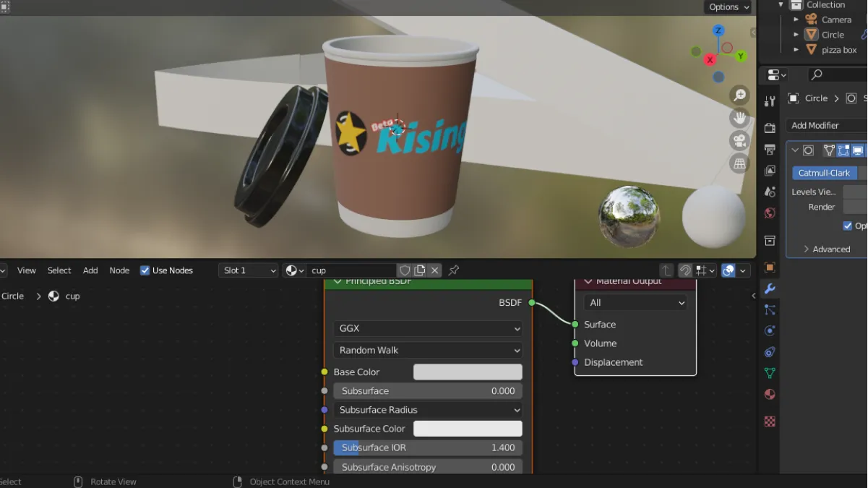Image resolution: width=868 pixels, height=488 pixels.
Task: Toggle Optimal Display checkbox in modifier
Action: click(x=848, y=226)
